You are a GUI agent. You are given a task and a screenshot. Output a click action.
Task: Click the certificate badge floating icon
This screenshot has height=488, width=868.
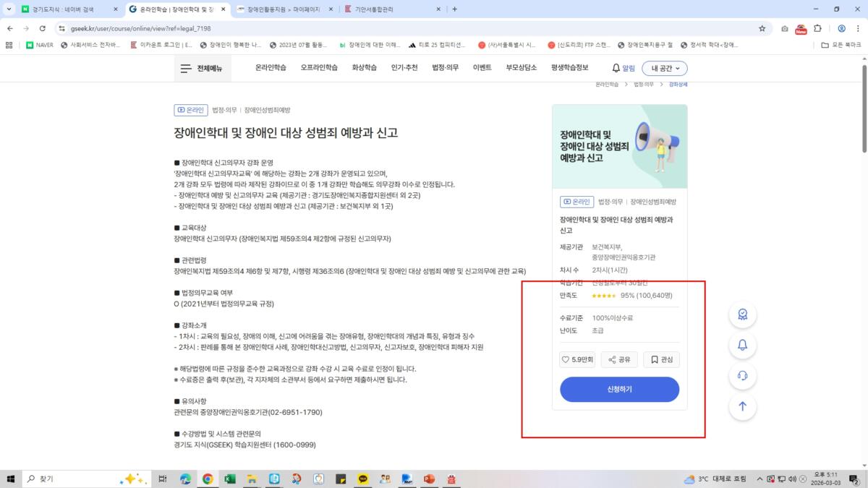click(742, 314)
